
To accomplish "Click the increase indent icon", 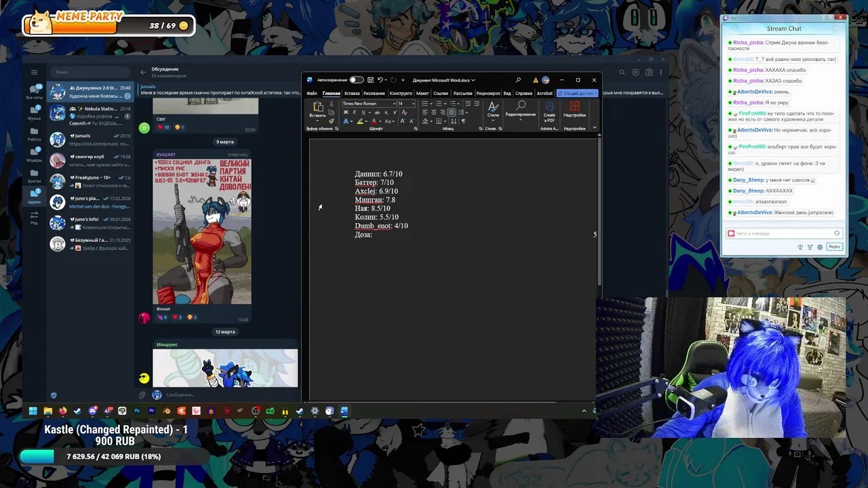I will point(477,103).
